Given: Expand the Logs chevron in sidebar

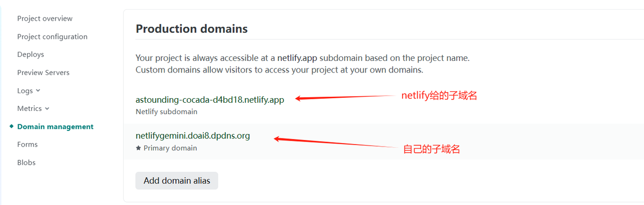Looking at the screenshot, I should click(38, 91).
